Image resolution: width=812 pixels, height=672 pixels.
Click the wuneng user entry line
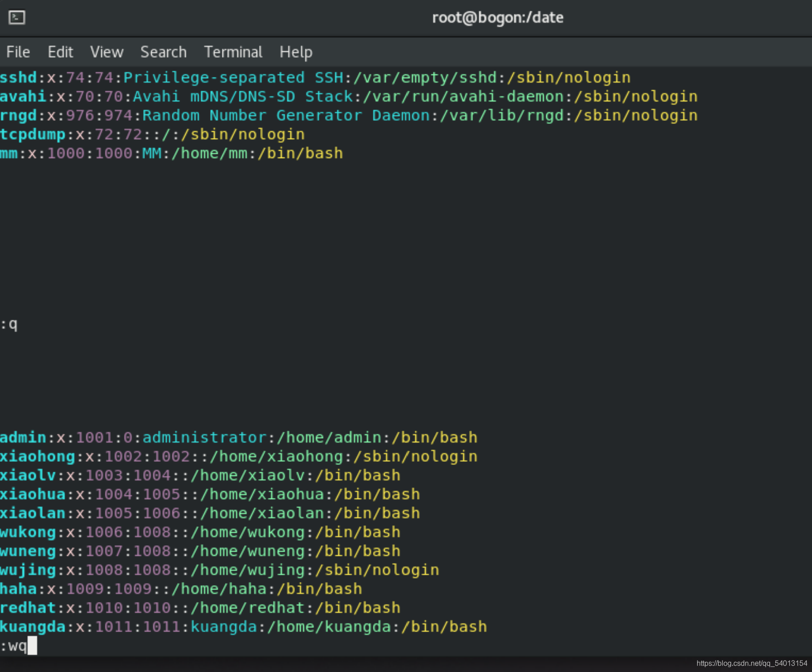[x=200, y=551]
